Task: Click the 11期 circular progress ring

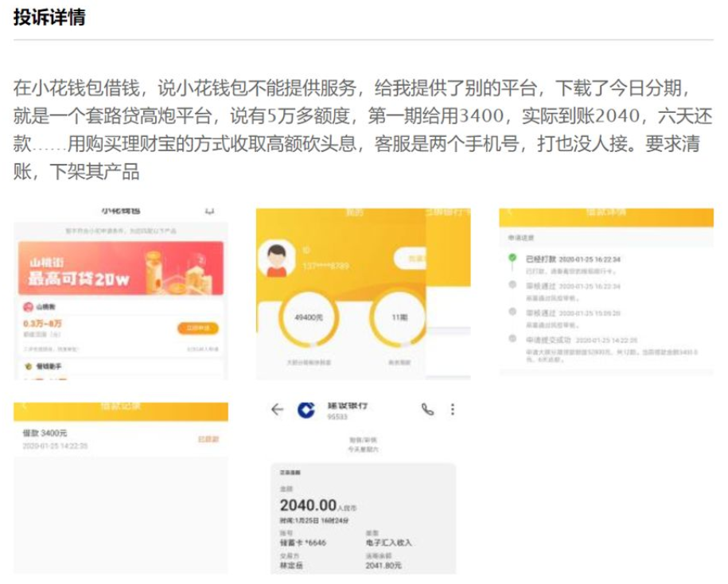Action: [399, 317]
